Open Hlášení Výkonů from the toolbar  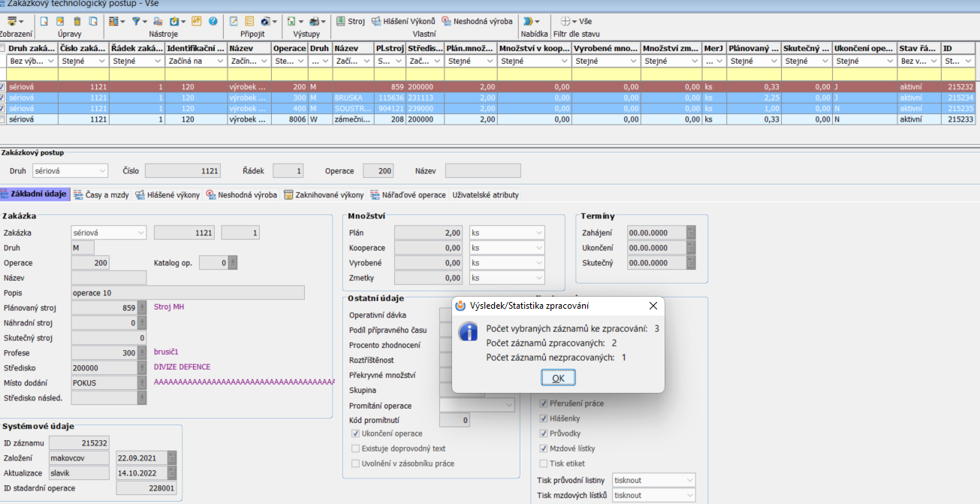coord(403,21)
